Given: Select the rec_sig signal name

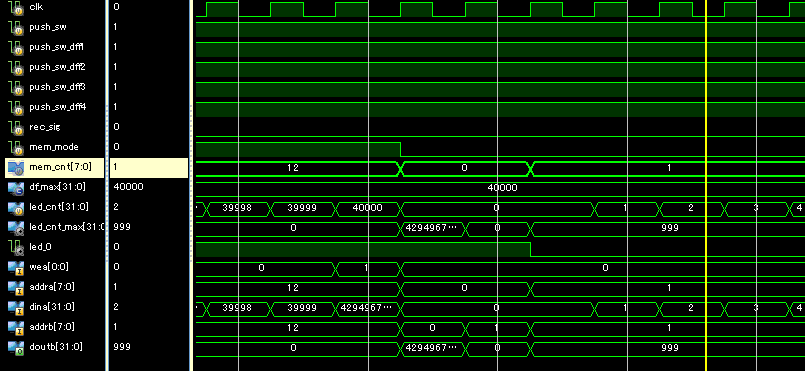Looking at the screenshot, I should click(45, 127).
